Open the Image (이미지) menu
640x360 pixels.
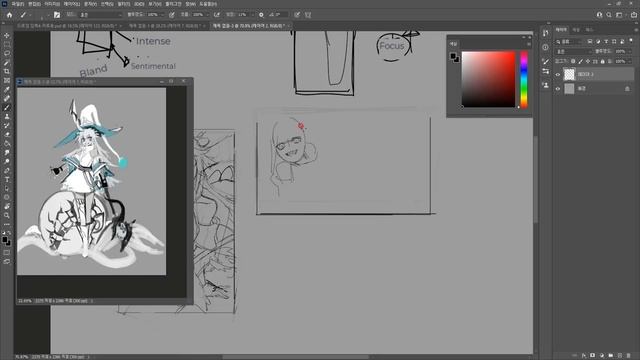coord(52,4)
